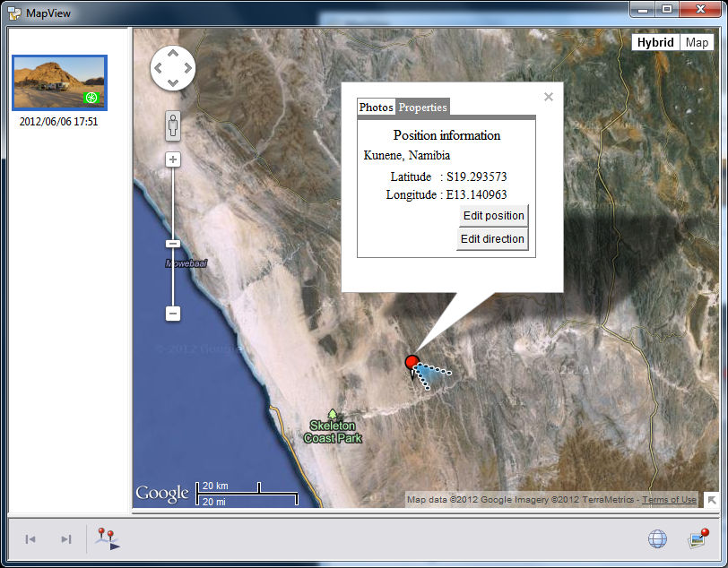Screen dimensions: 728x568
Task: Close the position information balloon
Action: click(549, 97)
